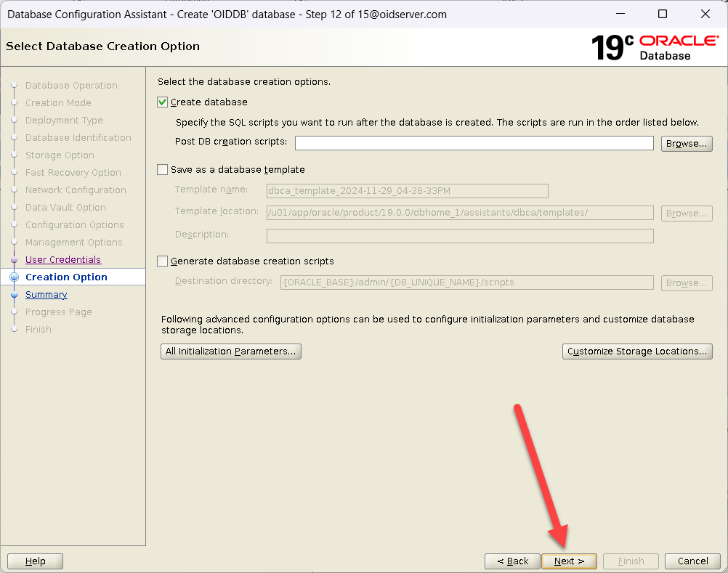
Task: Browse for post DB creation scripts
Action: click(x=686, y=144)
